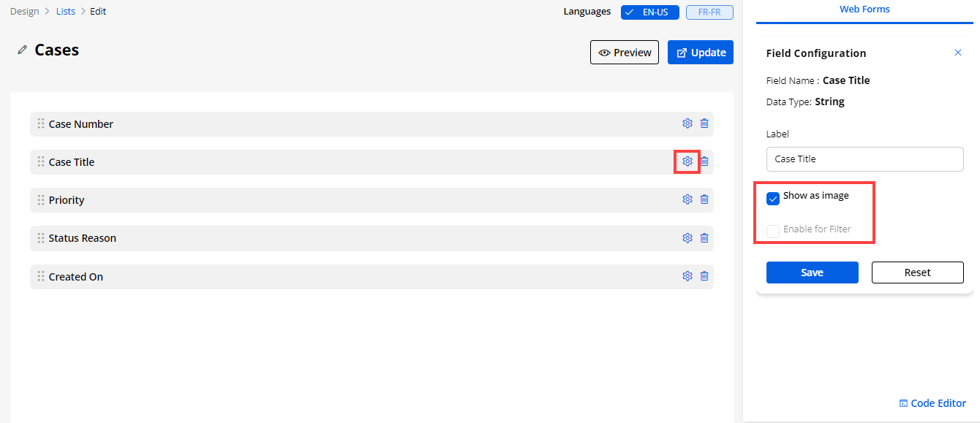Delete the Created On field
This screenshot has height=423, width=980.
tap(704, 276)
